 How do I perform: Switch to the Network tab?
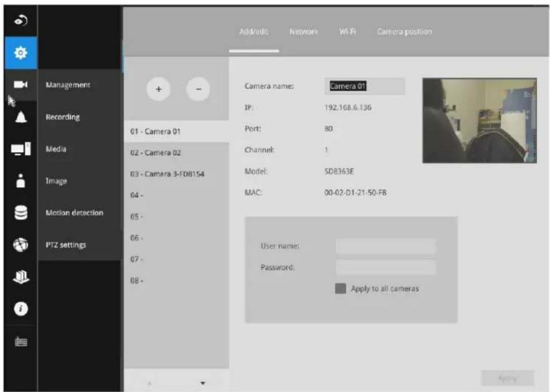[x=304, y=31]
